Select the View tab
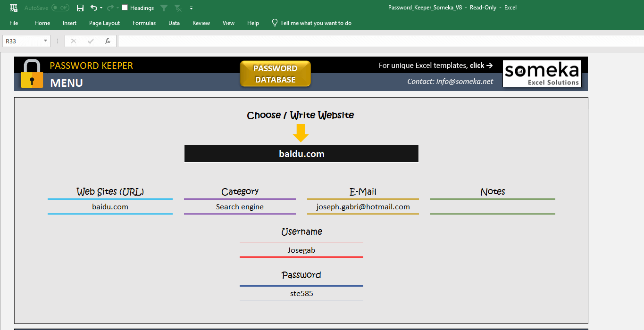 [x=228, y=23]
